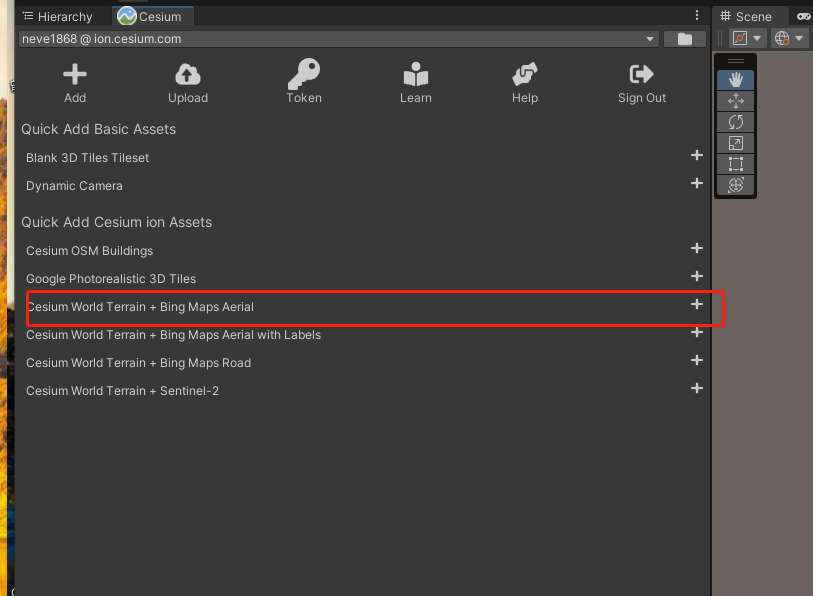Add Google Photorealistic 3D Tiles plus
This screenshot has height=596, width=813.
pos(697,276)
